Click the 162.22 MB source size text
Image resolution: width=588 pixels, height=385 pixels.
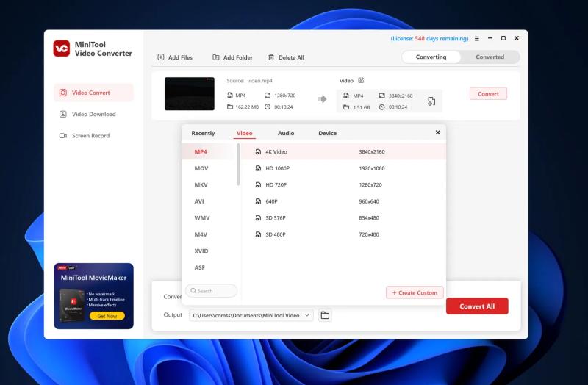[247, 107]
